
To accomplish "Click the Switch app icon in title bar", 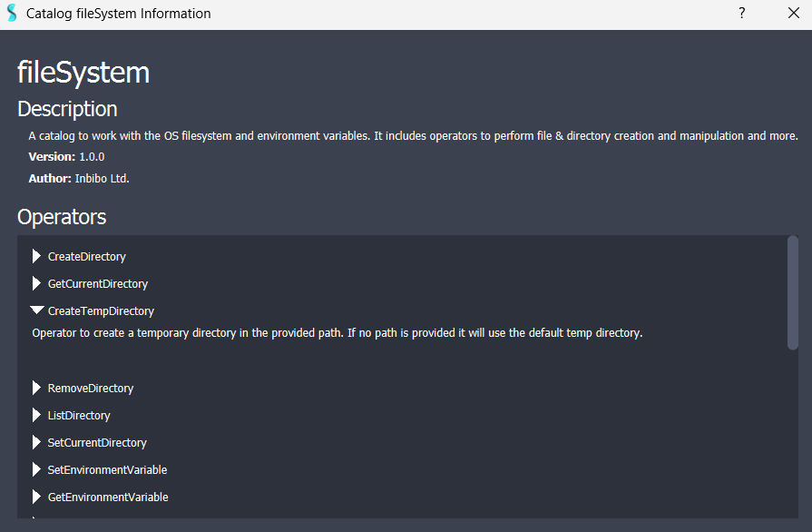I will click(x=10, y=13).
